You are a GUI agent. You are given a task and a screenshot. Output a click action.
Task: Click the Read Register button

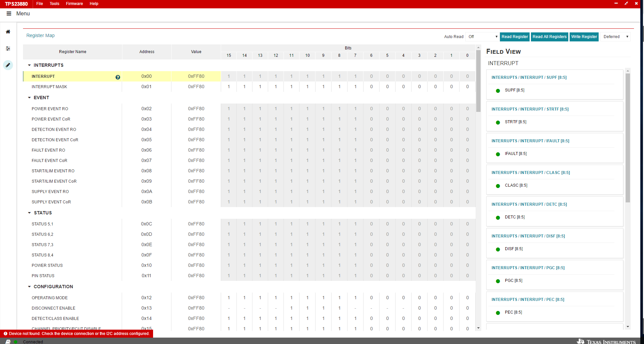(x=515, y=37)
